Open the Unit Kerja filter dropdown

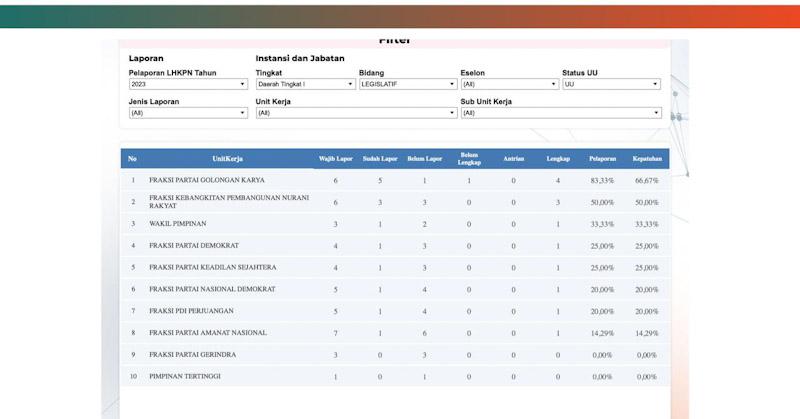click(355, 113)
